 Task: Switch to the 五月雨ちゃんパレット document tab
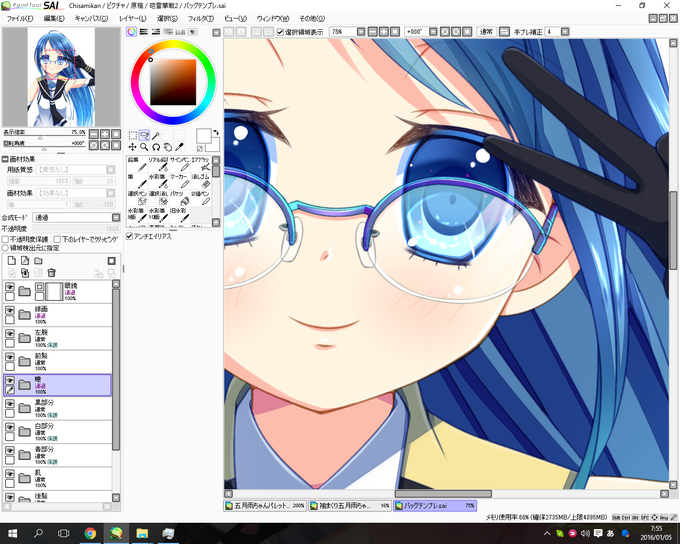click(265, 505)
